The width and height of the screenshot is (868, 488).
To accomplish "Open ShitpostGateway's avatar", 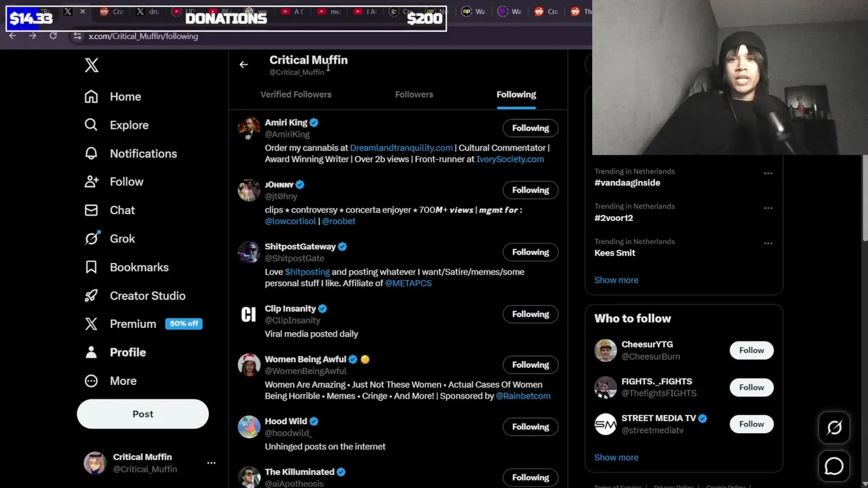I will pos(249,252).
